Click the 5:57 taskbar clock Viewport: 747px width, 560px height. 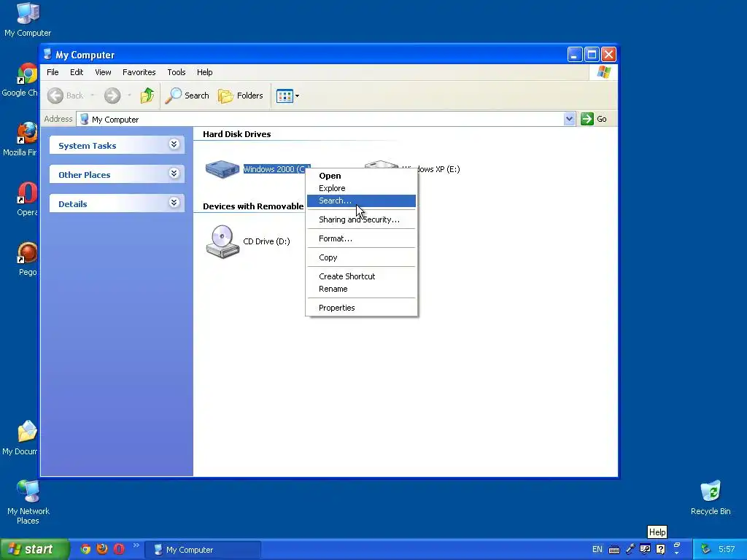click(x=727, y=550)
